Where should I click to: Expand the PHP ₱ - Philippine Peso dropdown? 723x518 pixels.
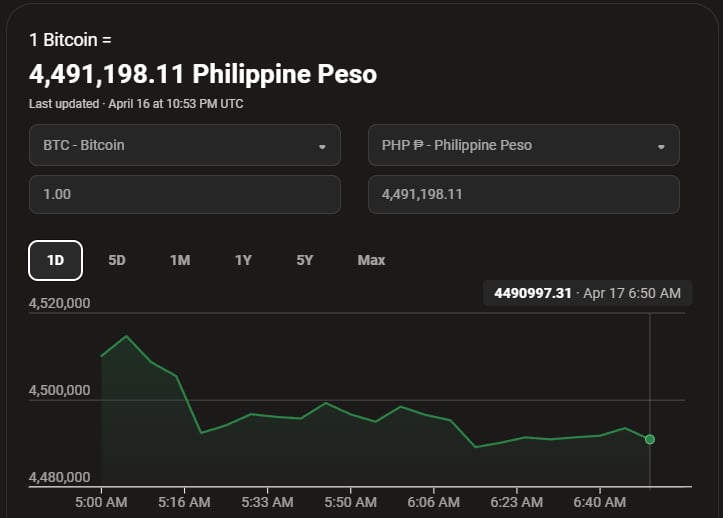tap(523, 145)
